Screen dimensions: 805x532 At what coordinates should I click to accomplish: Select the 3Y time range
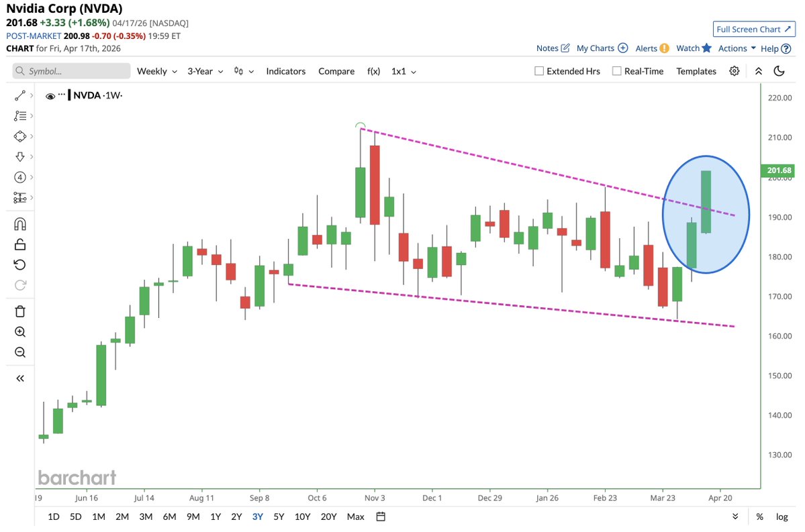pos(258,517)
